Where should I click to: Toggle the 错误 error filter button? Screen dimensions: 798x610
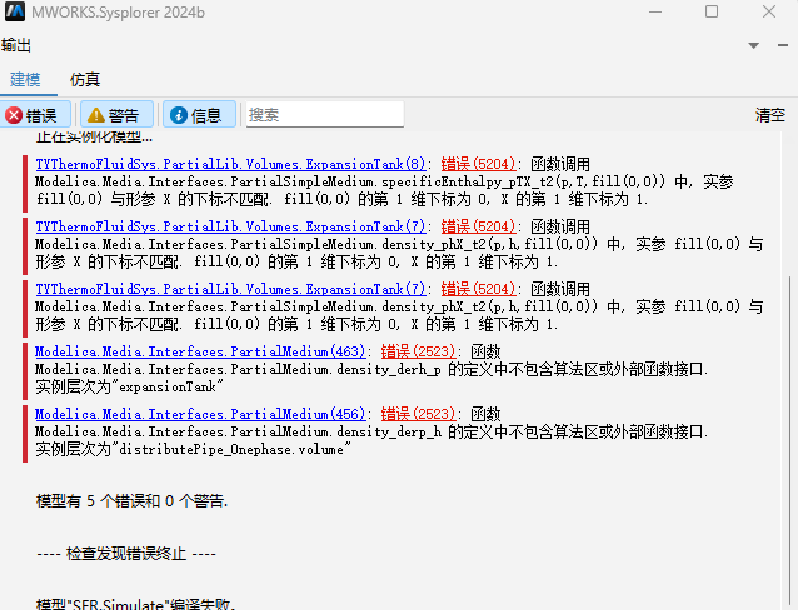tap(36, 115)
